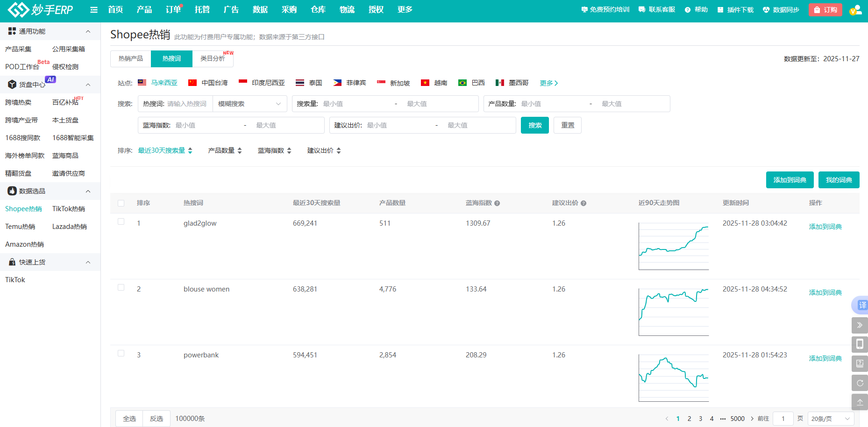Click the help question icon next to 蓝海指数 header

click(497, 203)
